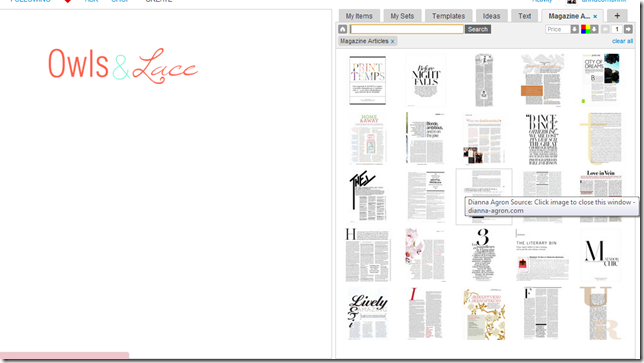
Task: Open the Price filter dropdown
Action: pos(575,29)
